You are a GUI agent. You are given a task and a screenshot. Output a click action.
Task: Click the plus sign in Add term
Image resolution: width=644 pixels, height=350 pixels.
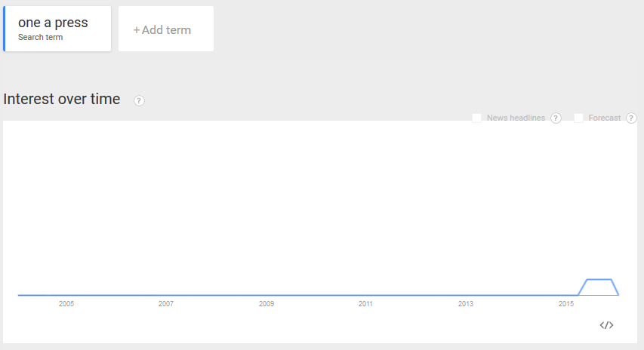(x=137, y=30)
